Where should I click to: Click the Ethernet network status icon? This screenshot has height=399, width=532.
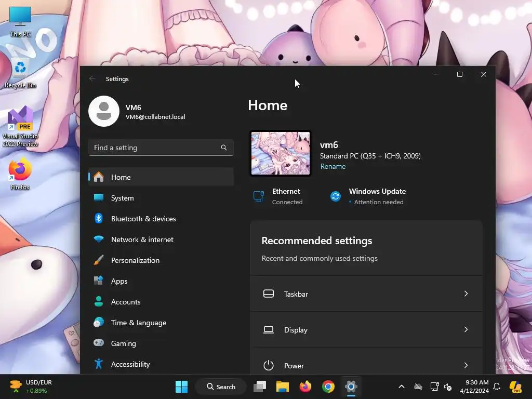pos(259,196)
